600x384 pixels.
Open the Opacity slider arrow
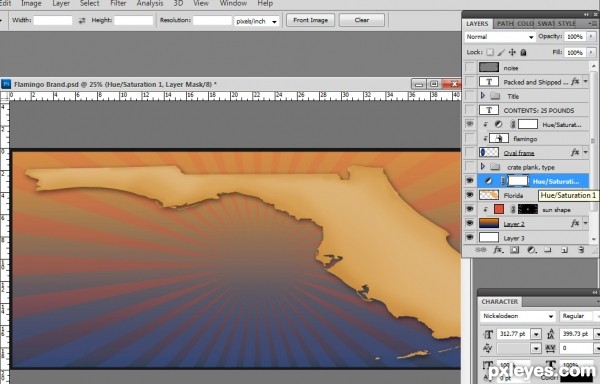point(591,36)
